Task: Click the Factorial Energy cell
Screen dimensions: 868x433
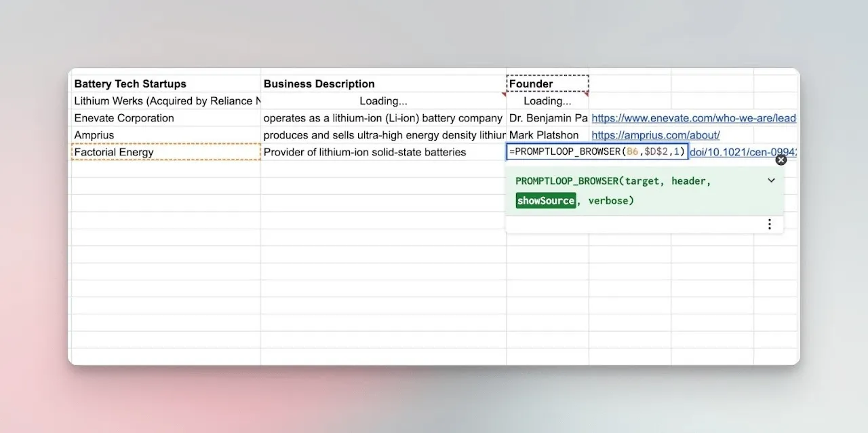Action: click(x=166, y=152)
